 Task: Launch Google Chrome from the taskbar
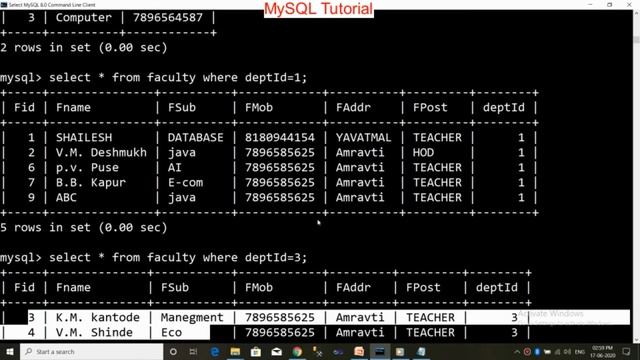(297, 351)
